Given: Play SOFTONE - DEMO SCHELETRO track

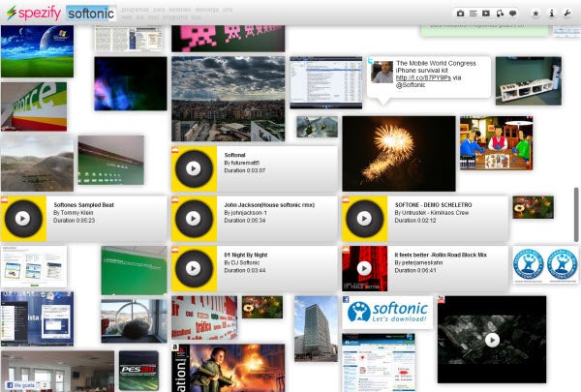Looking at the screenshot, I should point(364,219).
